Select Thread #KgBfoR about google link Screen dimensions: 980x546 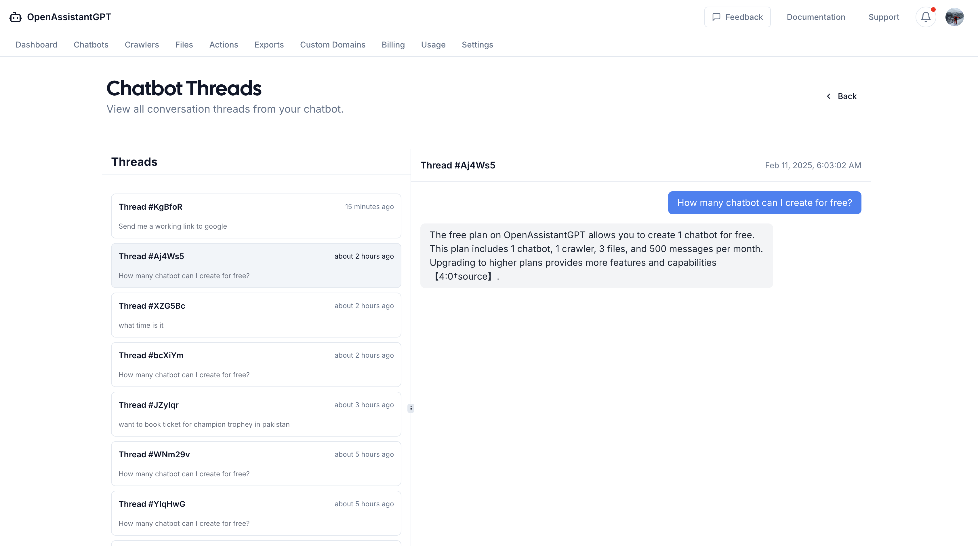coord(256,216)
